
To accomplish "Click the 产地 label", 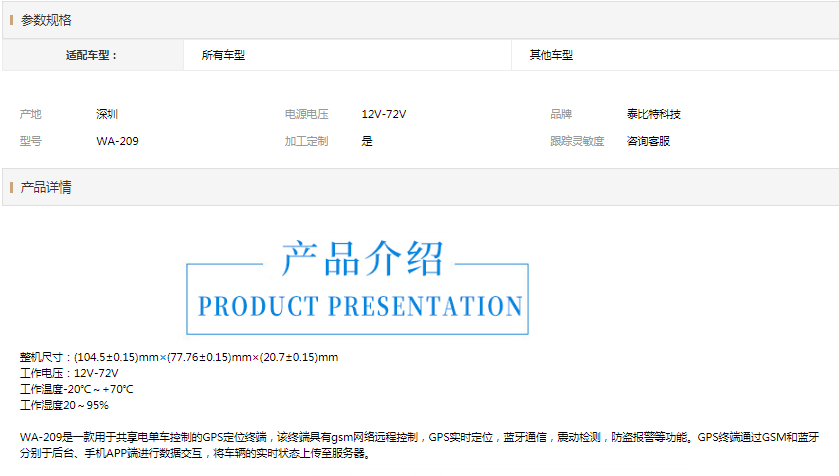I will [30, 114].
